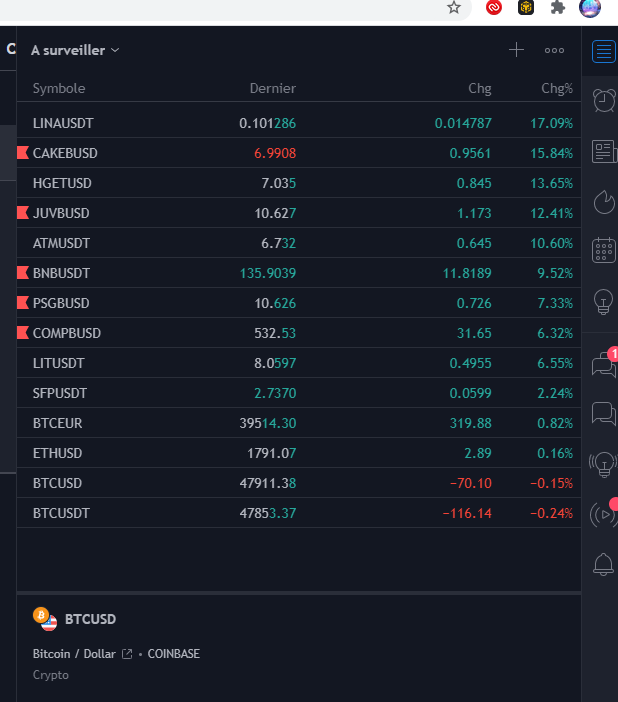This screenshot has height=702, width=618.
Task: Remove the red flag from BNBUSDT row
Action: click(23, 273)
